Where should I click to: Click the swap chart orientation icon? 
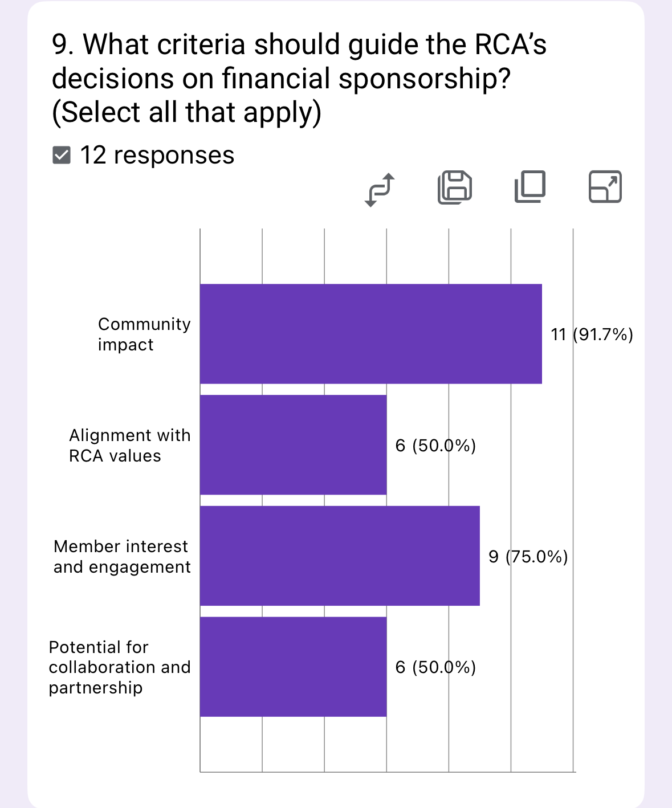tap(380, 189)
